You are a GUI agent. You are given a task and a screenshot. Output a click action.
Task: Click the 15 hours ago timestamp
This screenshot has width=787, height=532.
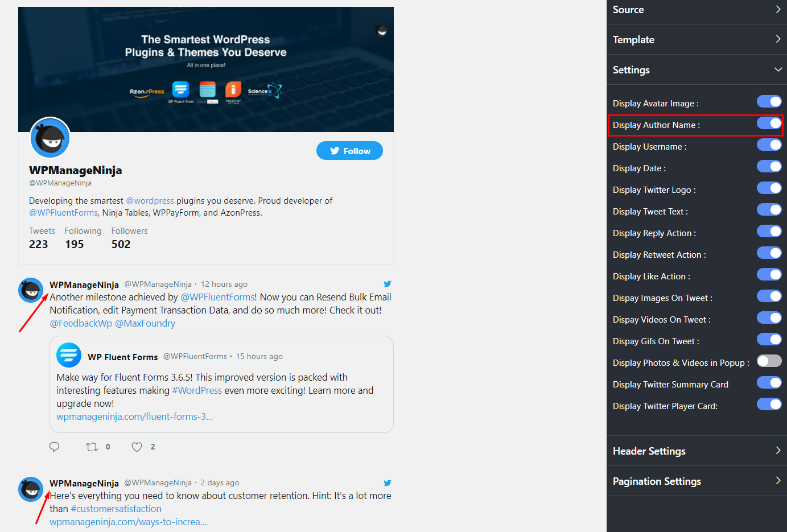(259, 356)
